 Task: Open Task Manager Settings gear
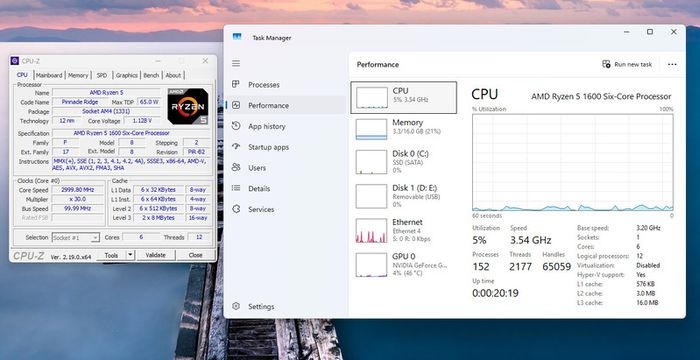point(236,306)
